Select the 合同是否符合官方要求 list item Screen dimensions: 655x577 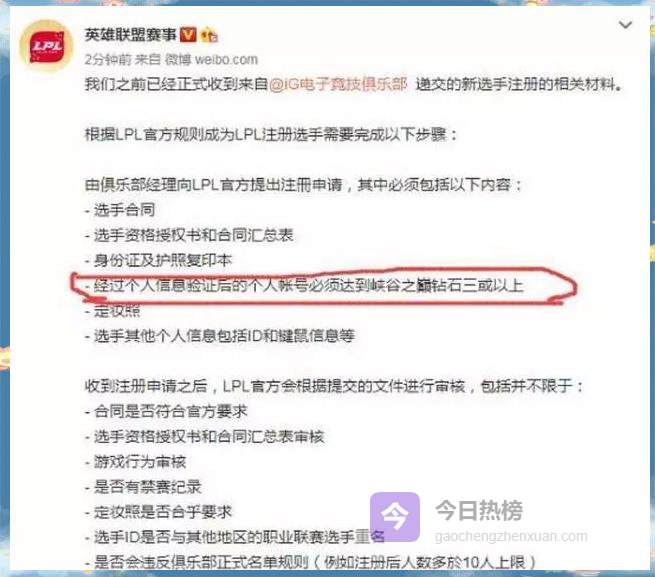coord(166,412)
